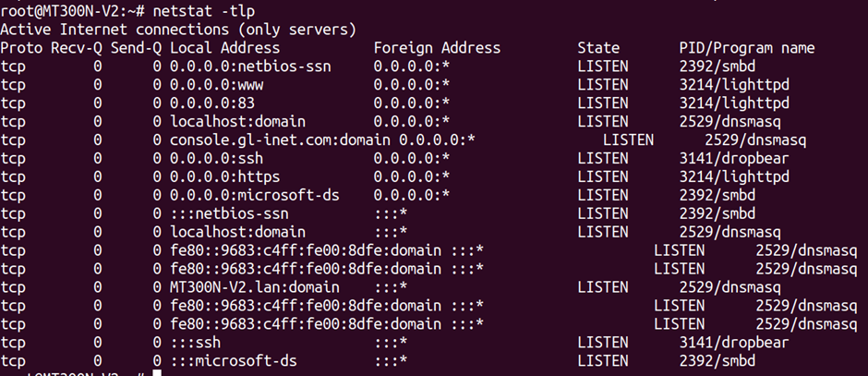This screenshot has height=376, width=868.
Task: Click the State column header
Action: (x=598, y=48)
